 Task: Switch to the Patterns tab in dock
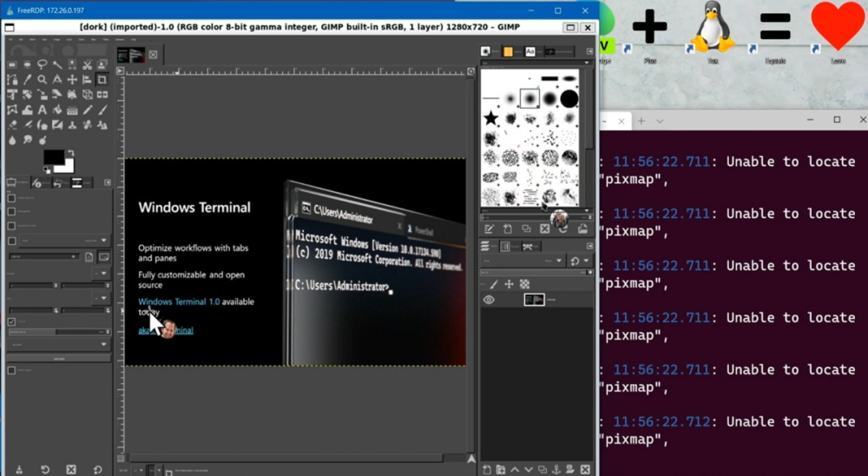tap(508, 52)
